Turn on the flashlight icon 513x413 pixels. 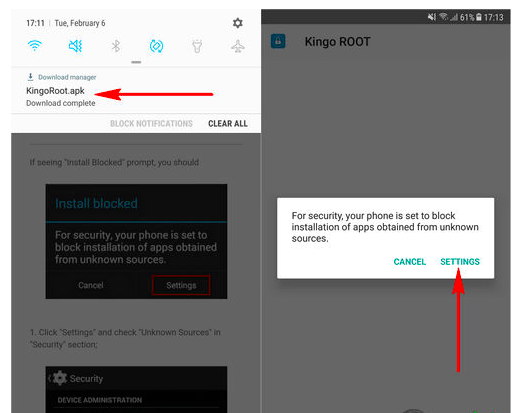click(x=197, y=46)
